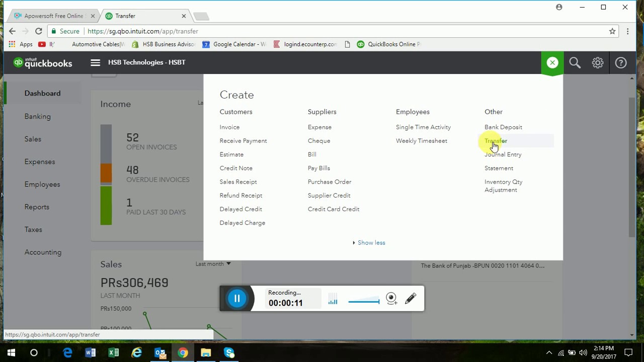Open the Last month dropdown on Sales
644x362 pixels.
(213, 264)
